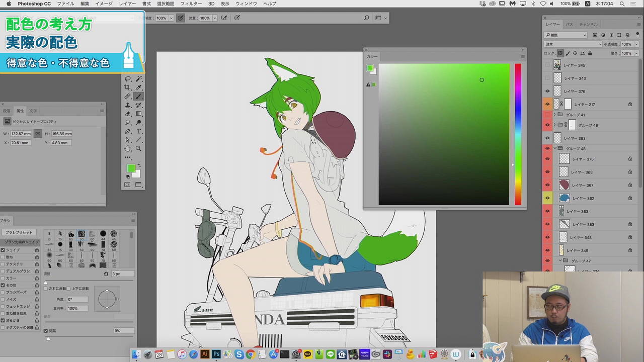Viewport: 644px width, 362px height.
Task: Select the Eyedropper tool
Action: coord(139,87)
